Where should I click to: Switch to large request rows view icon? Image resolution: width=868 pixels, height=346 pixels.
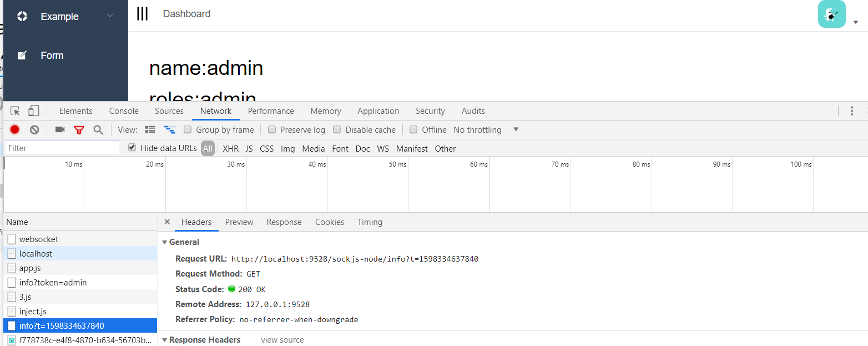150,129
